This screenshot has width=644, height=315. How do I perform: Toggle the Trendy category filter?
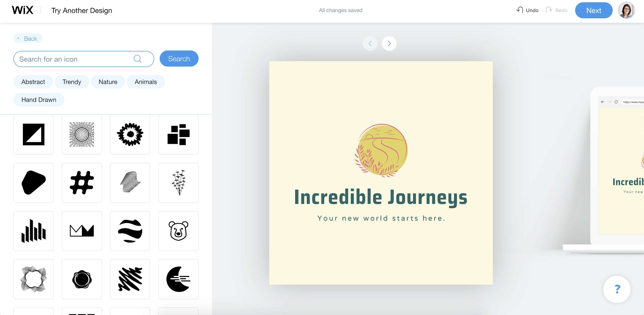[72, 82]
